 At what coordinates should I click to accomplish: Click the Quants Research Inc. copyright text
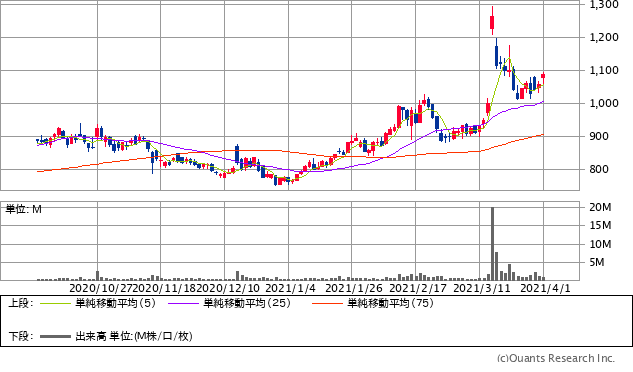[556, 358]
